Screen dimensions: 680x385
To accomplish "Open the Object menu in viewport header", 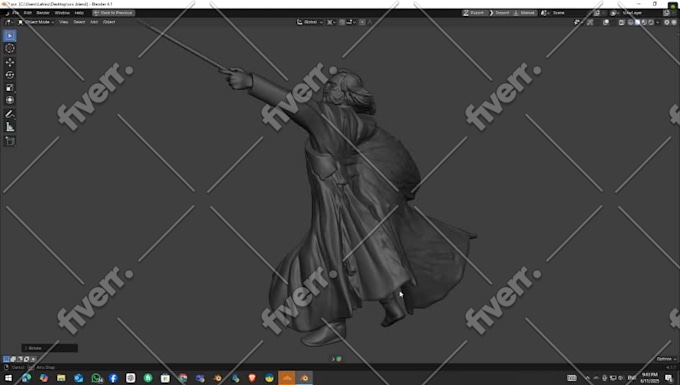I will (x=109, y=22).
